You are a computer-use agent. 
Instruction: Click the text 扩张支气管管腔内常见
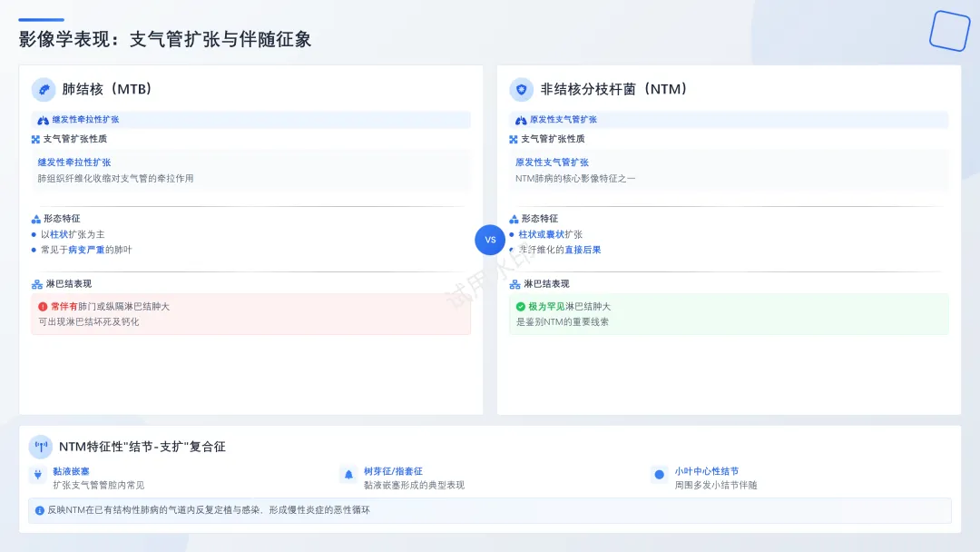click(99, 485)
